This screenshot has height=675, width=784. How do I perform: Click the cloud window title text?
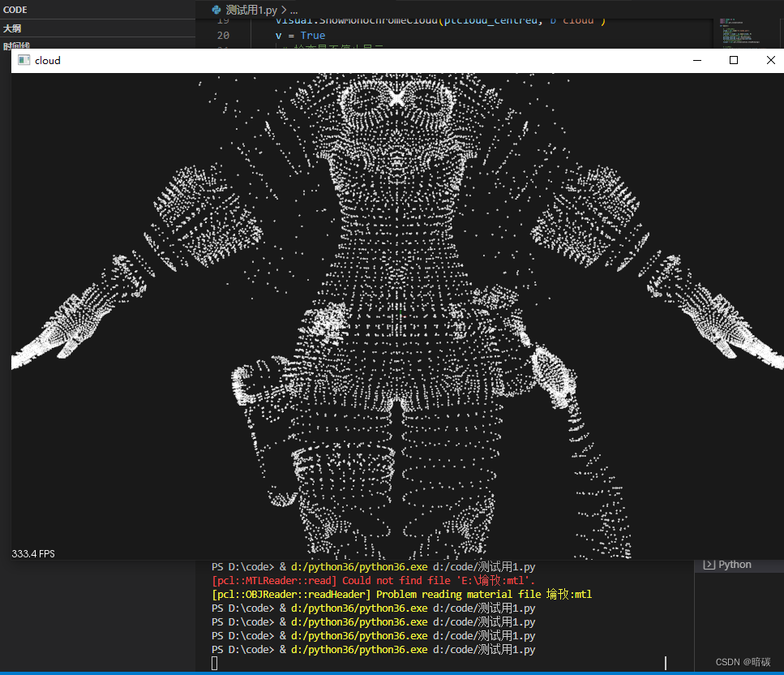48,61
